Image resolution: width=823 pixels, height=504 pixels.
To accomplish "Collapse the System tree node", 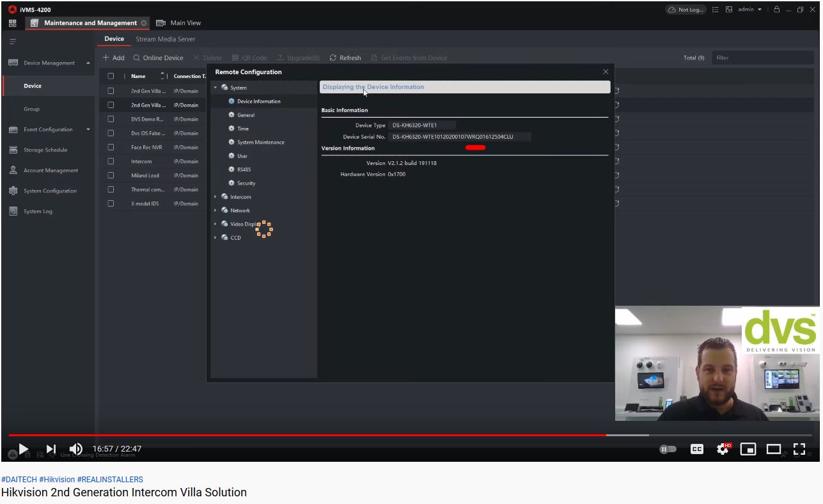I will (x=216, y=88).
